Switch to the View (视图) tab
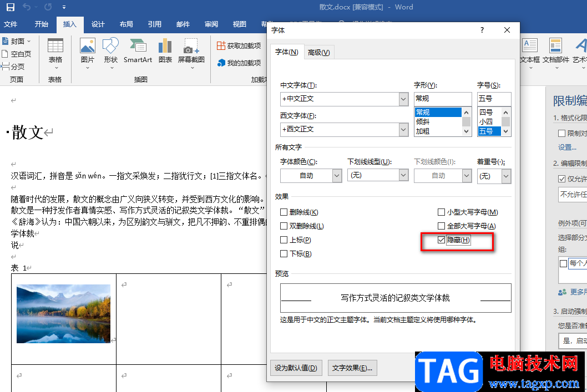587x392 pixels. coord(239,24)
